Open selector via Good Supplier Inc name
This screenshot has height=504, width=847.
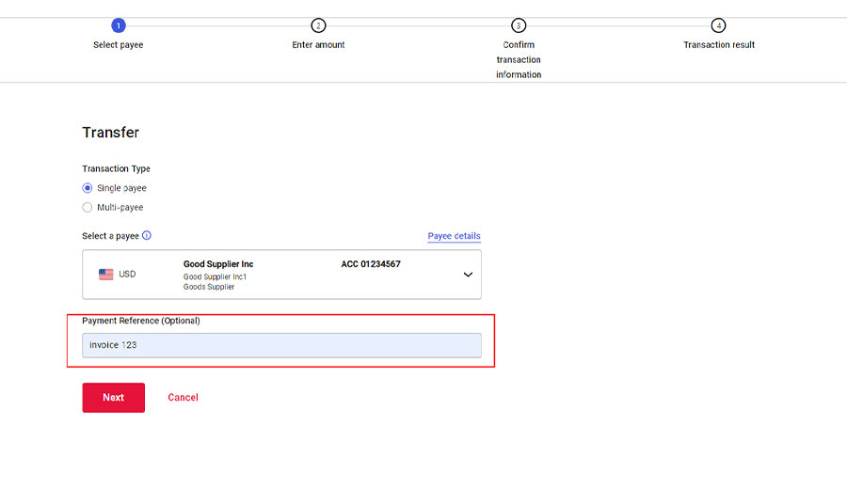coord(217,264)
